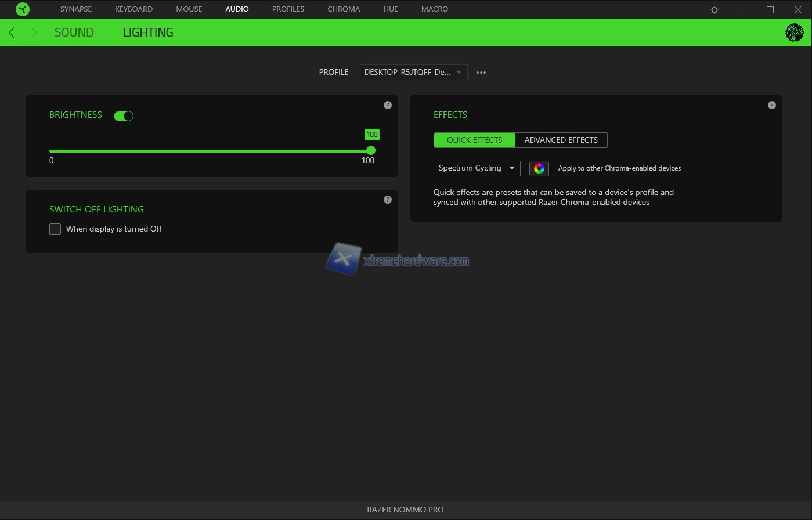Click the Razer Synapse logo icon
812x520 pixels.
(23, 9)
